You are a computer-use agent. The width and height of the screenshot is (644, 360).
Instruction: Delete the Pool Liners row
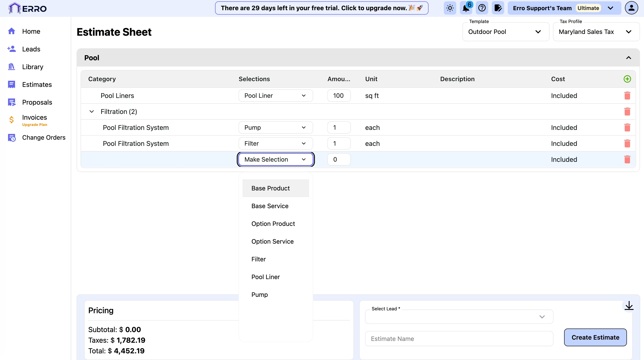[627, 96]
